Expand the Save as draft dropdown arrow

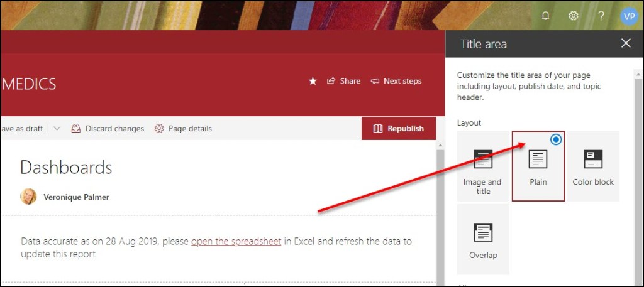(57, 129)
